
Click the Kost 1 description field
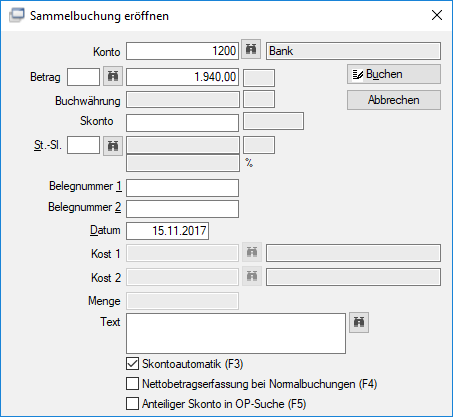click(353, 253)
